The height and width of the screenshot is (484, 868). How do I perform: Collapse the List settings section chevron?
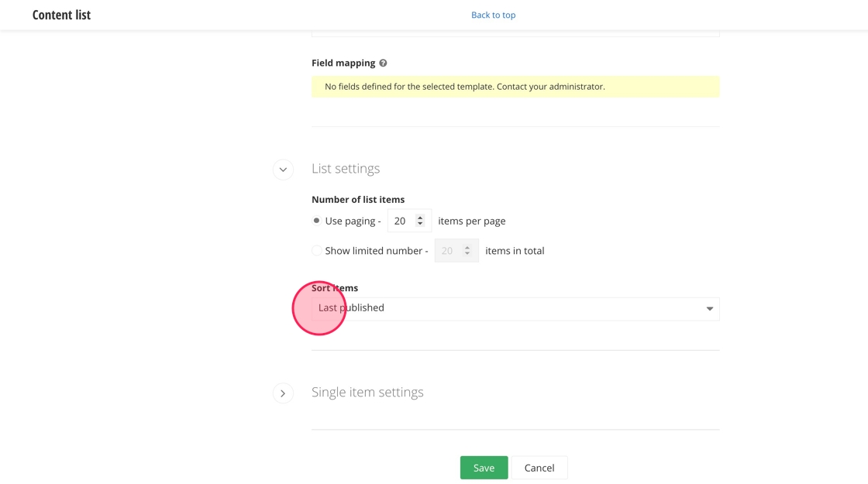[x=283, y=169]
